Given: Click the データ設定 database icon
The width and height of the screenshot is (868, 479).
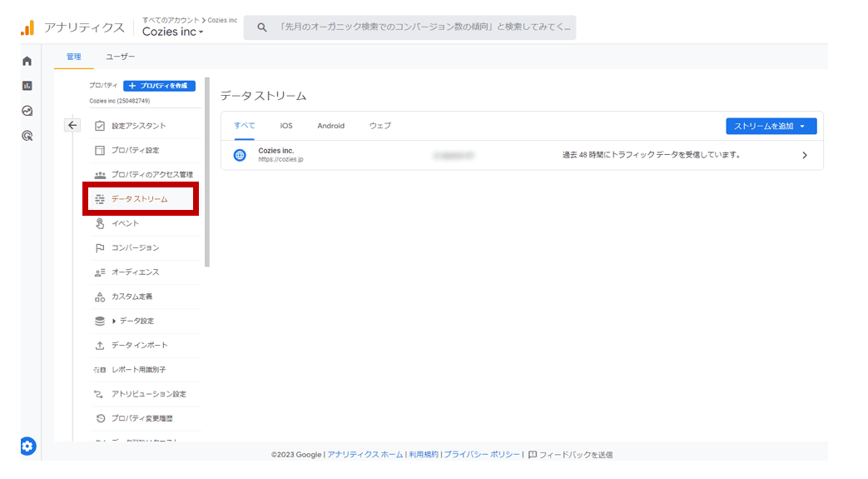Looking at the screenshot, I should click(x=100, y=321).
